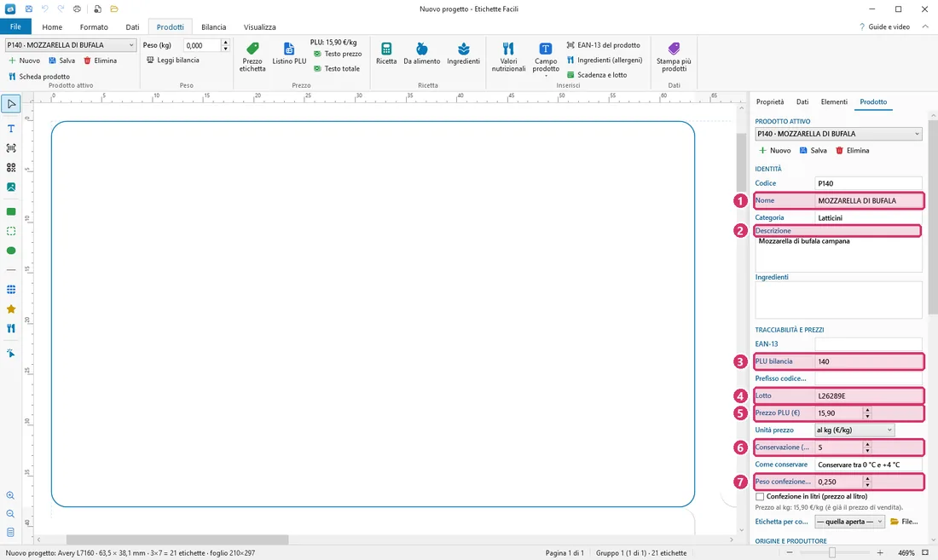Click the File... button in the side panel
938x560 pixels.
click(904, 522)
